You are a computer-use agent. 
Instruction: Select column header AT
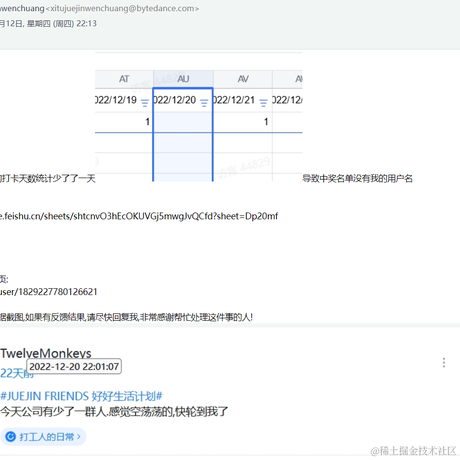[124, 79]
